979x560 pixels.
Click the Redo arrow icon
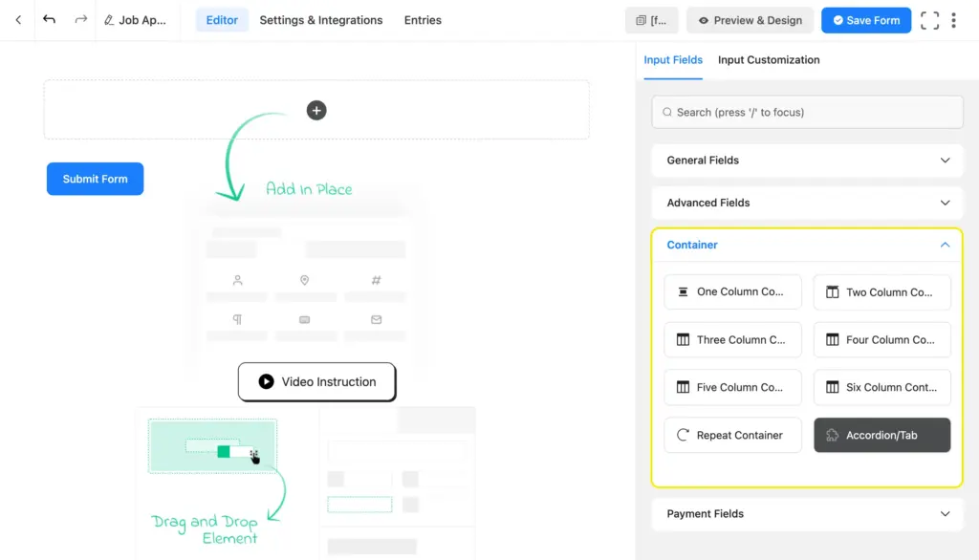click(x=79, y=19)
